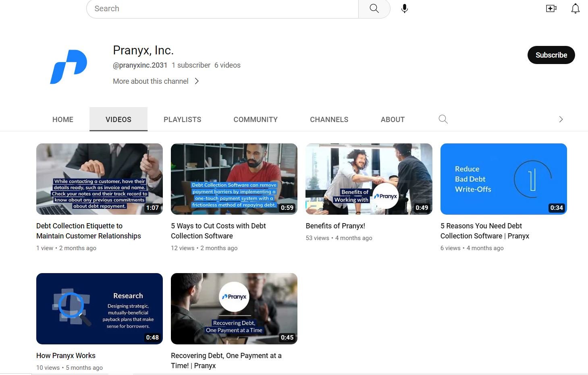This screenshot has height=375, width=588.
Task: Switch to the Home tab
Action: 63,120
